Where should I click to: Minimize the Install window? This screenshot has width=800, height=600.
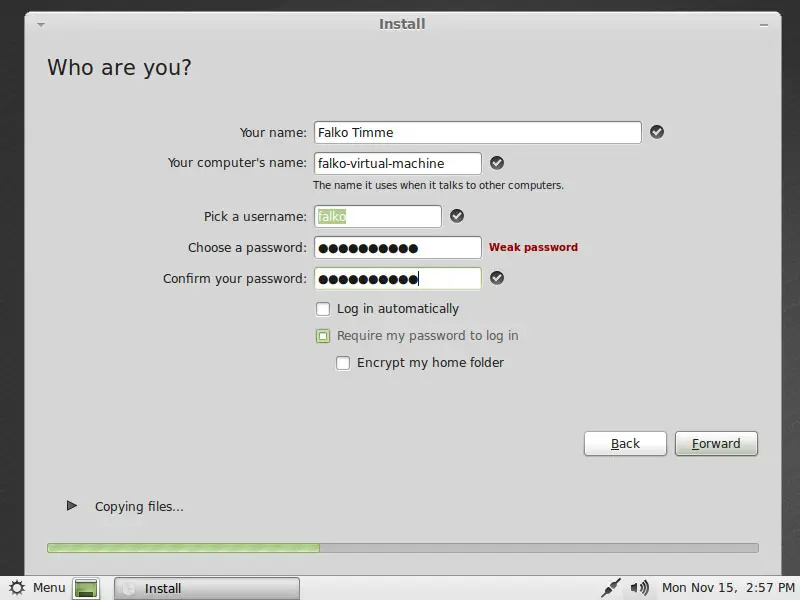click(764, 24)
